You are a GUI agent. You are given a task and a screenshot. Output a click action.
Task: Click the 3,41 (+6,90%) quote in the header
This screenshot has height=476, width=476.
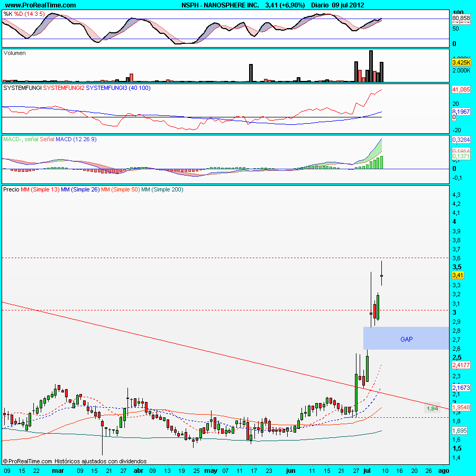(x=285, y=5)
